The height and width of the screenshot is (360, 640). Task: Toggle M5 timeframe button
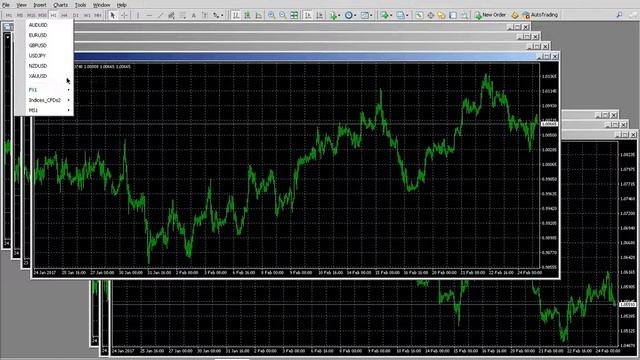20,15
